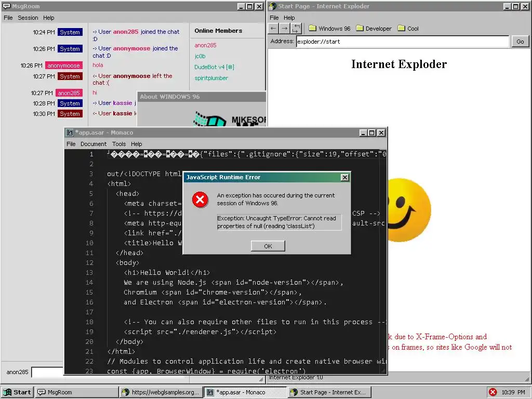The image size is (532, 399).
Task: Click the MsgRoom title bar chat icon
Action: tap(6, 6)
